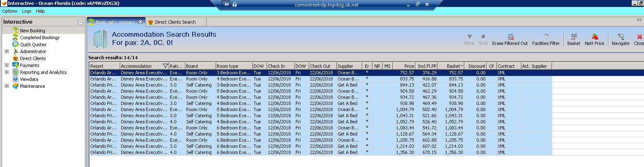Click the padlock icon on remote session bar
The image size is (644, 167).
click(x=235, y=4)
